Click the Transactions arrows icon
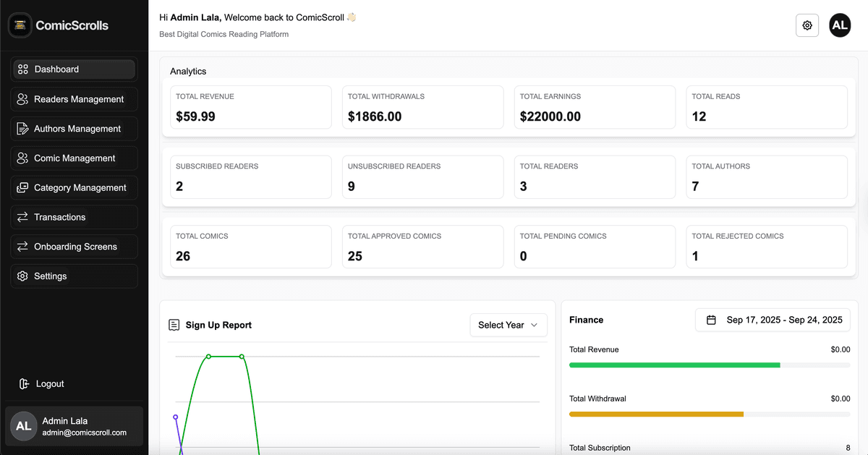The height and width of the screenshot is (455, 868). [x=22, y=216]
